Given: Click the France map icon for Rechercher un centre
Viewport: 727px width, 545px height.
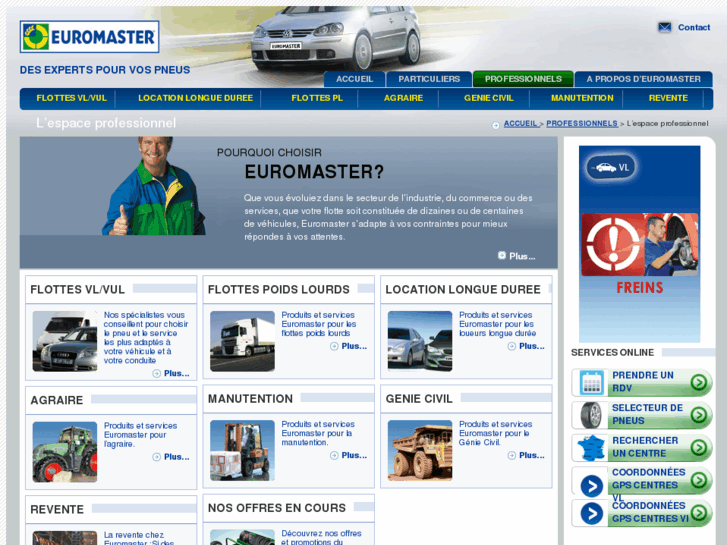Looking at the screenshot, I should (x=592, y=448).
